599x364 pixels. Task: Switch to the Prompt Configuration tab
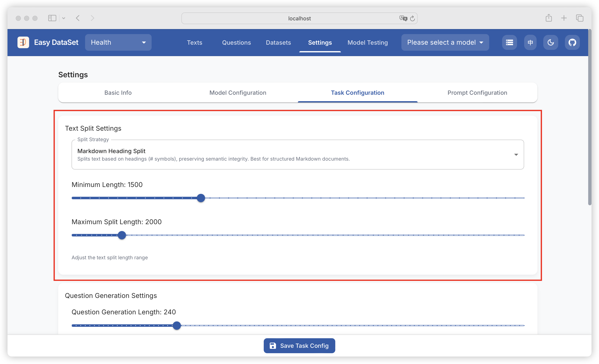[x=477, y=92]
